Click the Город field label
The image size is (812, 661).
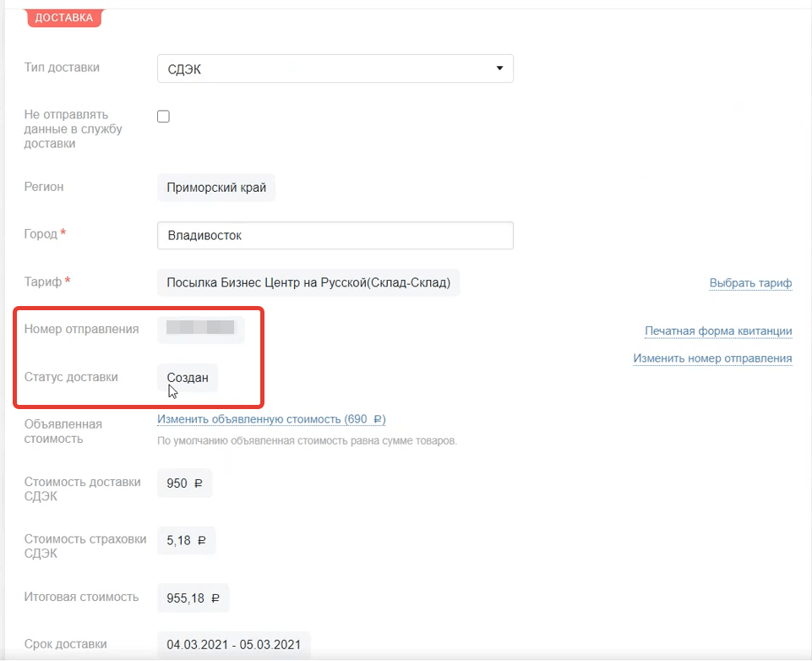tap(41, 234)
